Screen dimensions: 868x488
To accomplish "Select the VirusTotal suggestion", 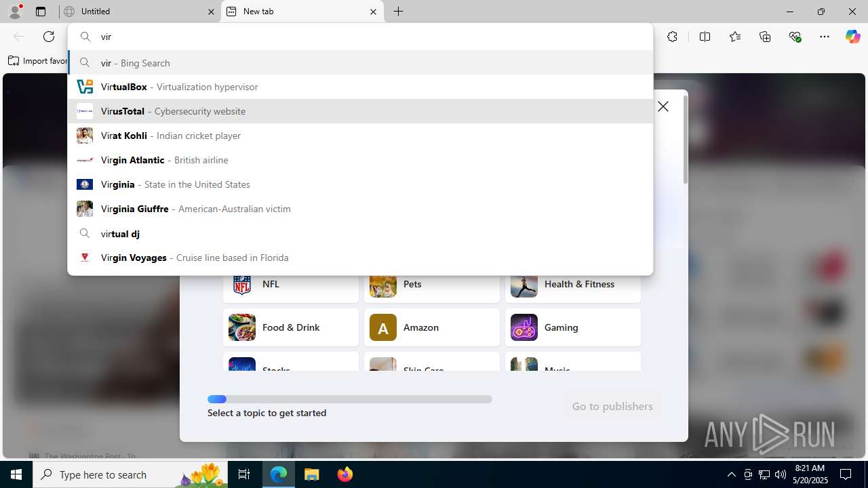I will tap(360, 111).
